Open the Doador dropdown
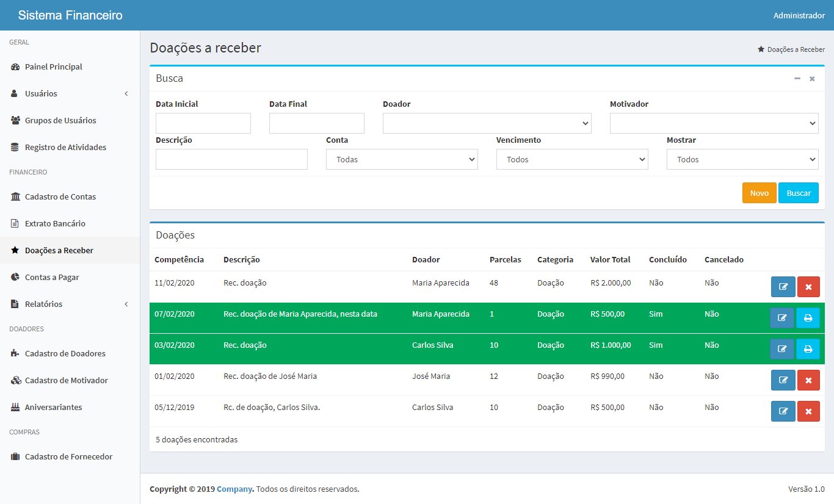Image resolution: width=834 pixels, height=504 pixels. click(x=487, y=123)
